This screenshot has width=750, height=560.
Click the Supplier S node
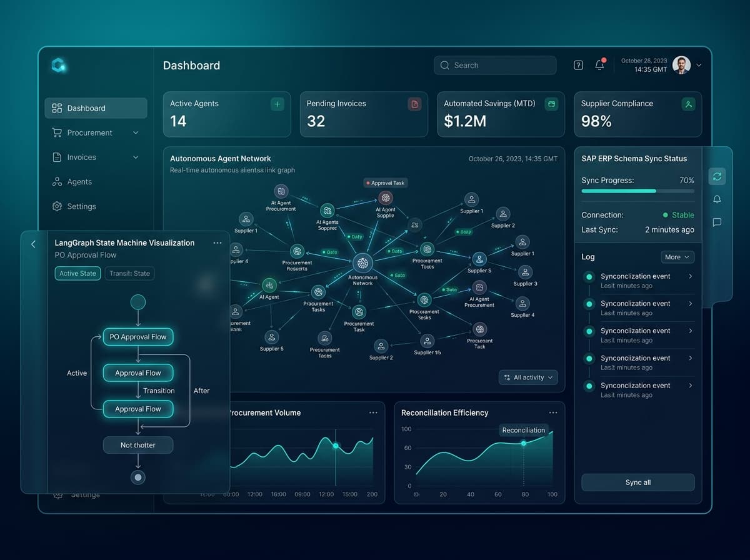click(479, 259)
